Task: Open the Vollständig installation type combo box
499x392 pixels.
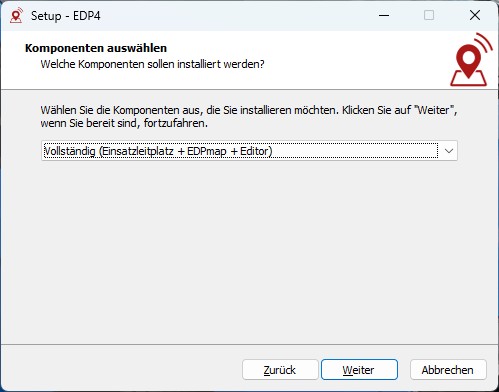Action: [x=249, y=151]
